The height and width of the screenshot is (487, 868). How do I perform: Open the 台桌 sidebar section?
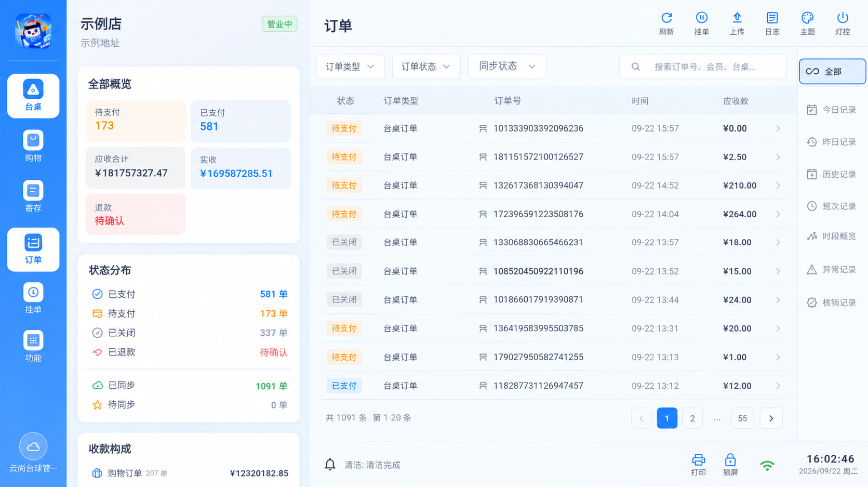tap(33, 96)
